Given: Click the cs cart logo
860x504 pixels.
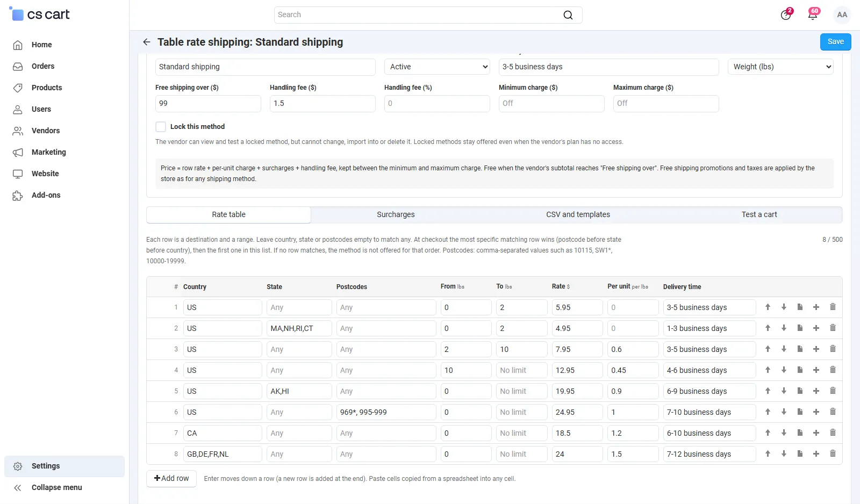Looking at the screenshot, I should [x=39, y=15].
